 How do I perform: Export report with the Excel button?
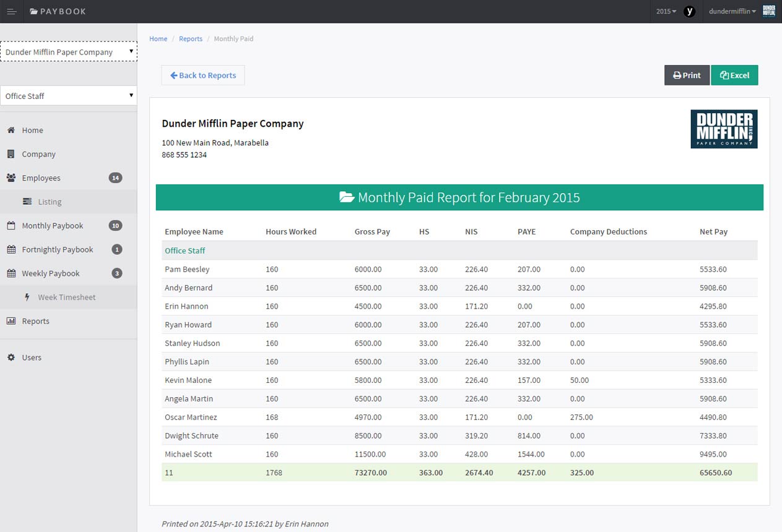(x=734, y=75)
